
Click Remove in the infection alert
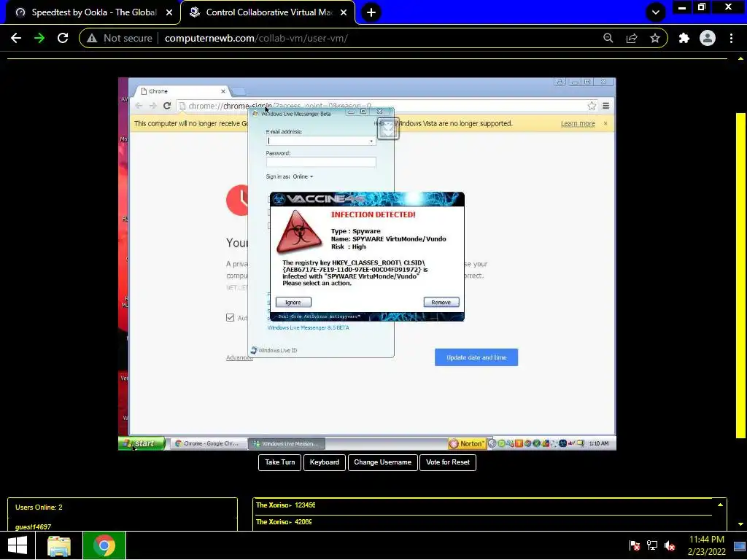pyautogui.click(x=441, y=303)
